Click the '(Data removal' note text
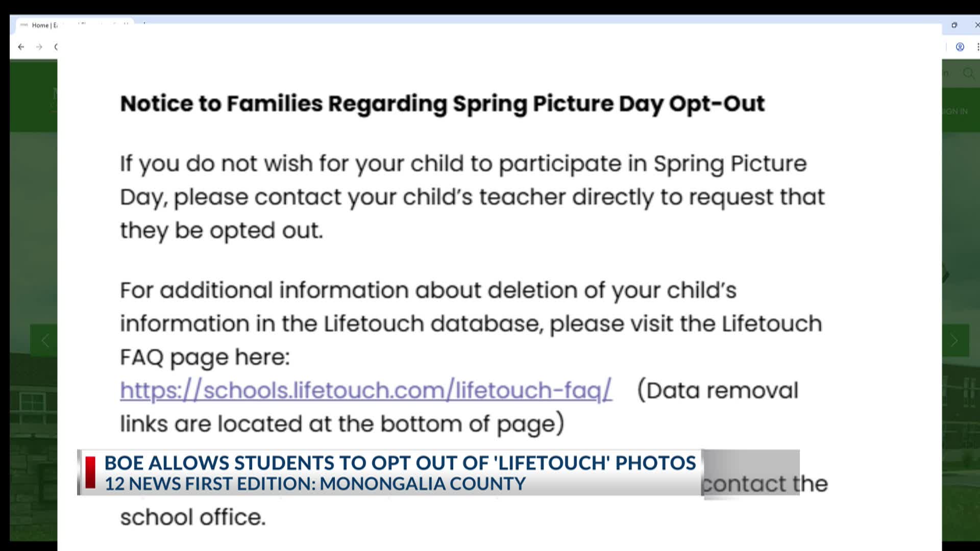This screenshot has height=551, width=980. [x=718, y=391]
